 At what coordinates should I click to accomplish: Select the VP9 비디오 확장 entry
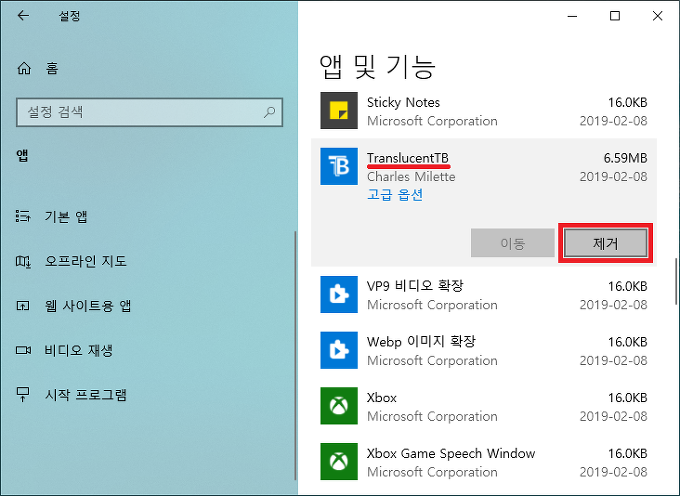484,295
